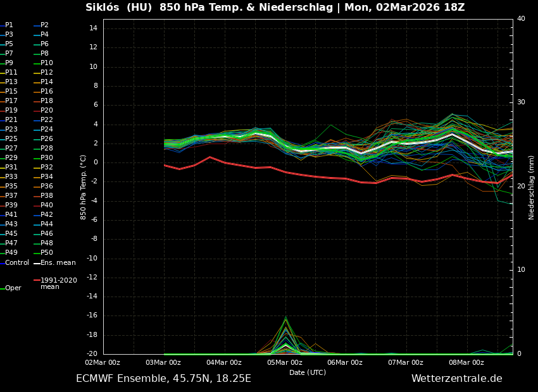Click the 850 hPa Temp. (°C) axis label
This screenshot has width=538, height=392.
84,187
